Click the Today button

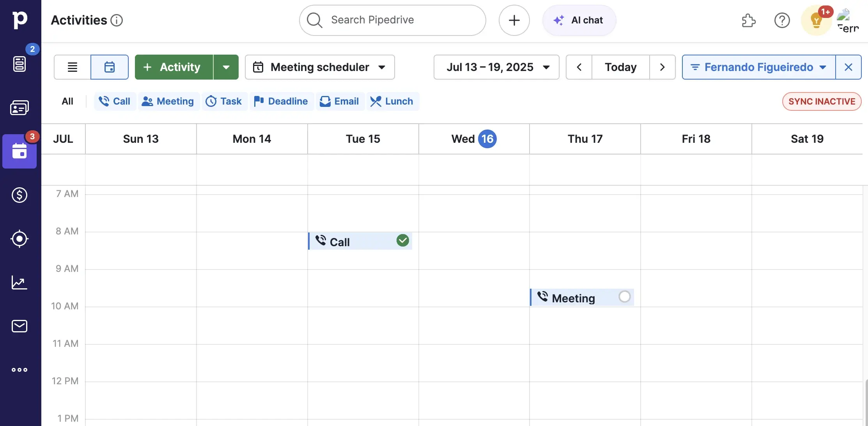click(620, 67)
